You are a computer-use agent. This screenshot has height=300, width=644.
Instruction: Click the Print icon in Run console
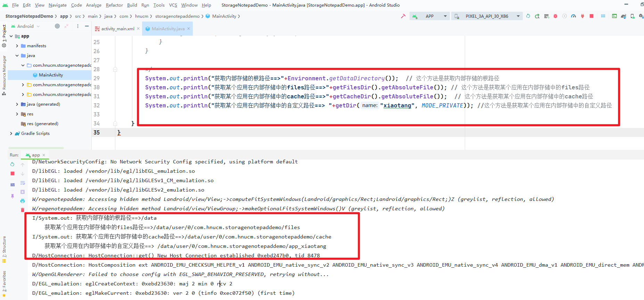(23, 201)
